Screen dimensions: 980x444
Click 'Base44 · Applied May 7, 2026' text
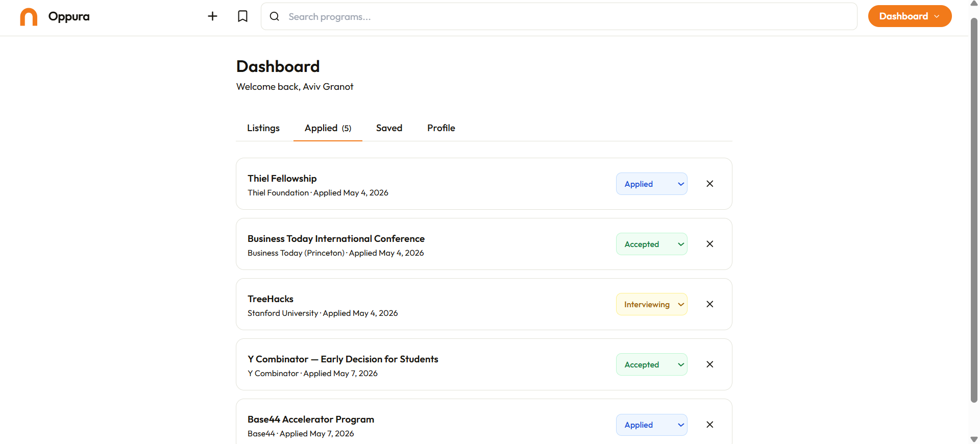(x=301, y=434)
